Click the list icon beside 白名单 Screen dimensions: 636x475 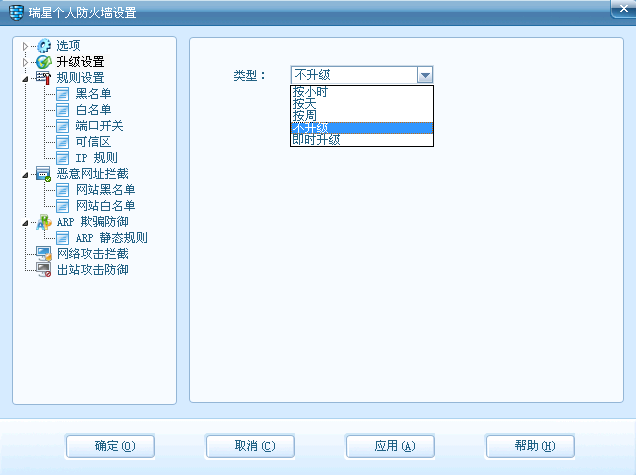click(x=62, y=110)
